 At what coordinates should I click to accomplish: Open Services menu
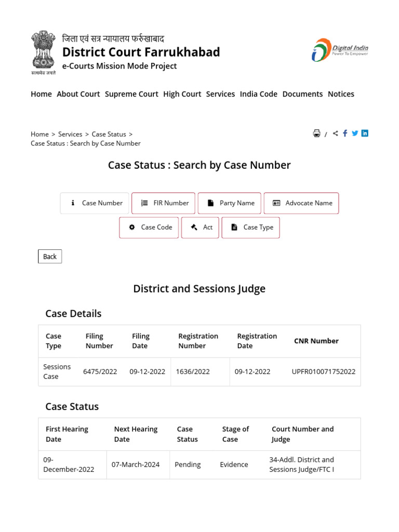pyautogui.click(x=220, y=94)
